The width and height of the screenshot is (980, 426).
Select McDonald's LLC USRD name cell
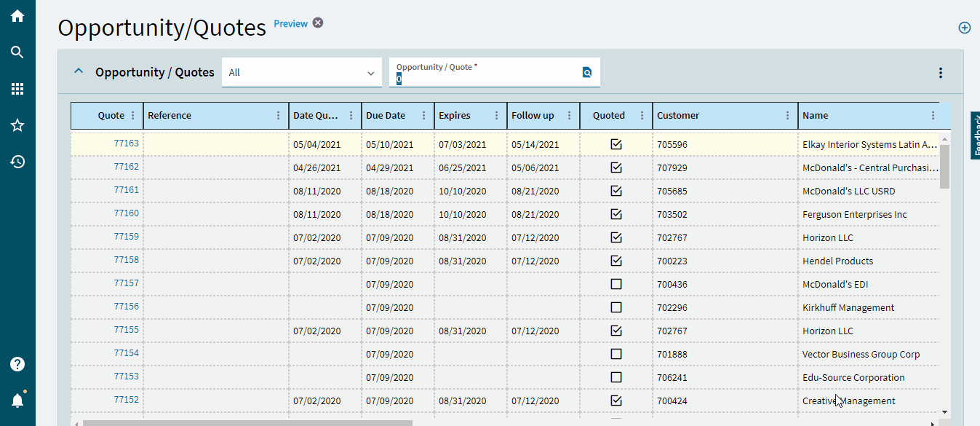coord(870,191)
